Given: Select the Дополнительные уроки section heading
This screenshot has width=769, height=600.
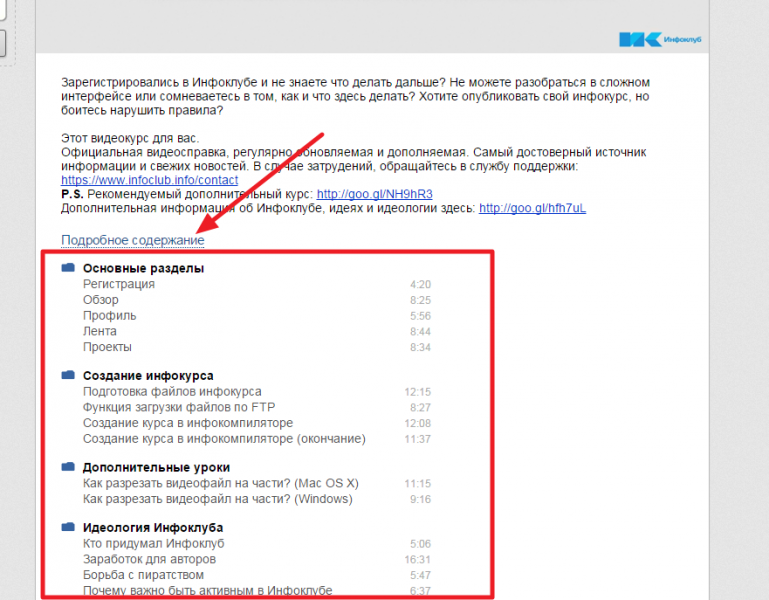Looking at the screenshot, I should [x=156, y=468].
